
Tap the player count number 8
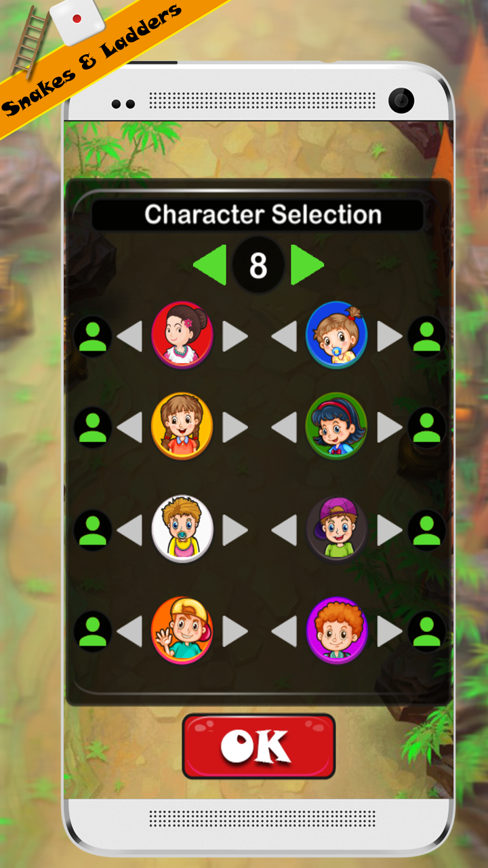(x=258, y=265)
